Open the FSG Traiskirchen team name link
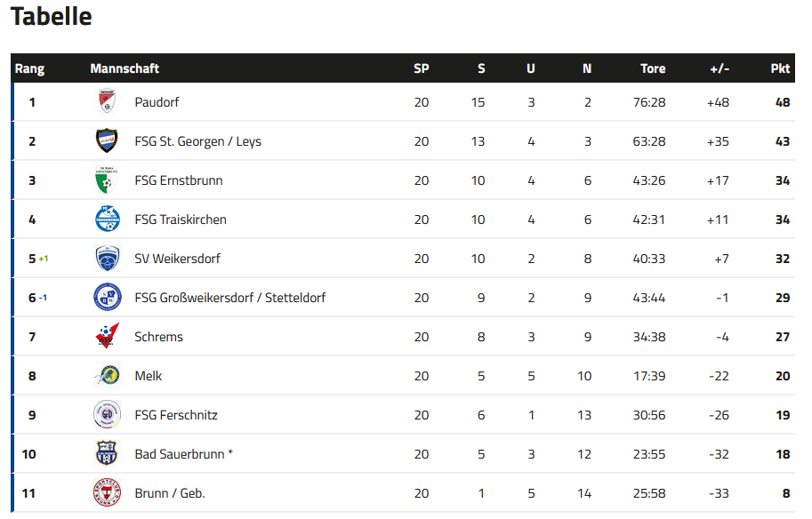This screenshot has height=519, width=812. (x=181, y=220)
